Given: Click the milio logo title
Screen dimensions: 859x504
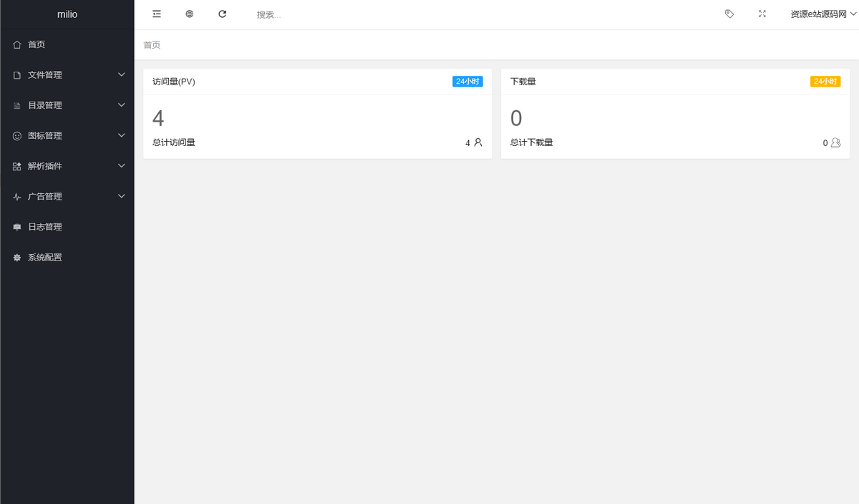Looking at the screenshot, I should point(67,14).
